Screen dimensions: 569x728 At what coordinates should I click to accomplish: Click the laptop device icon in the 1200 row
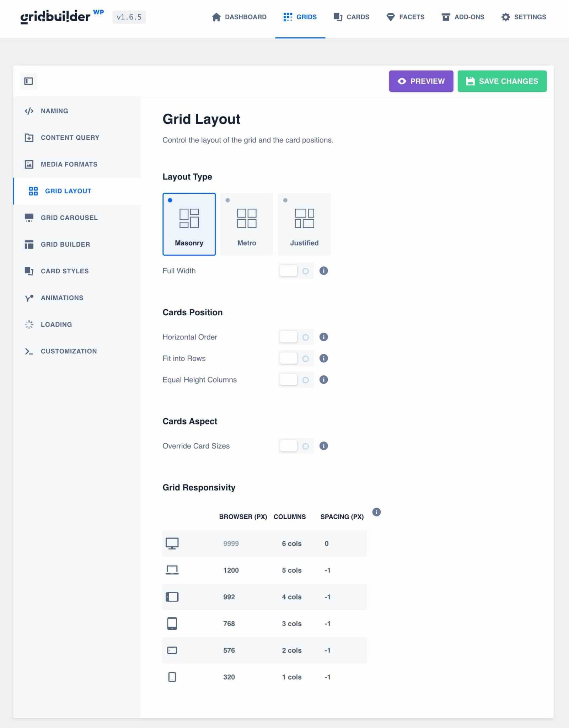tap(172, 570)
